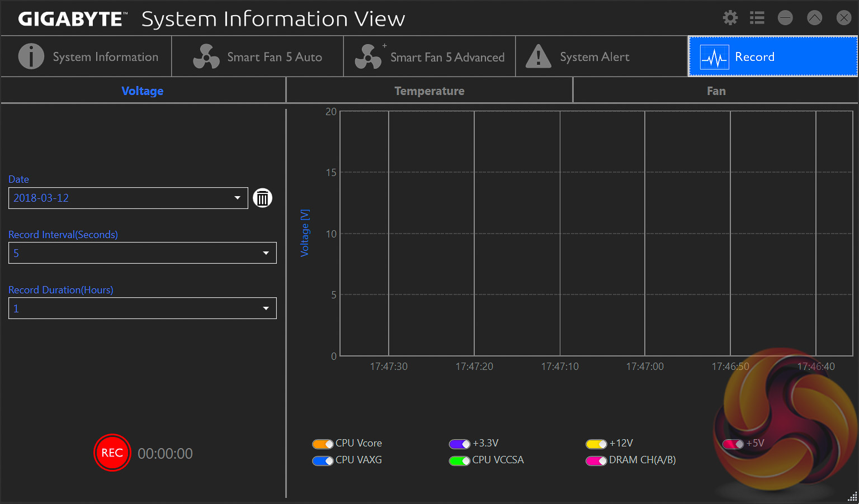The image size is (859, 504).
Task: Toggle the CPU VCCSA switch
Action: [x=459, y=461]
